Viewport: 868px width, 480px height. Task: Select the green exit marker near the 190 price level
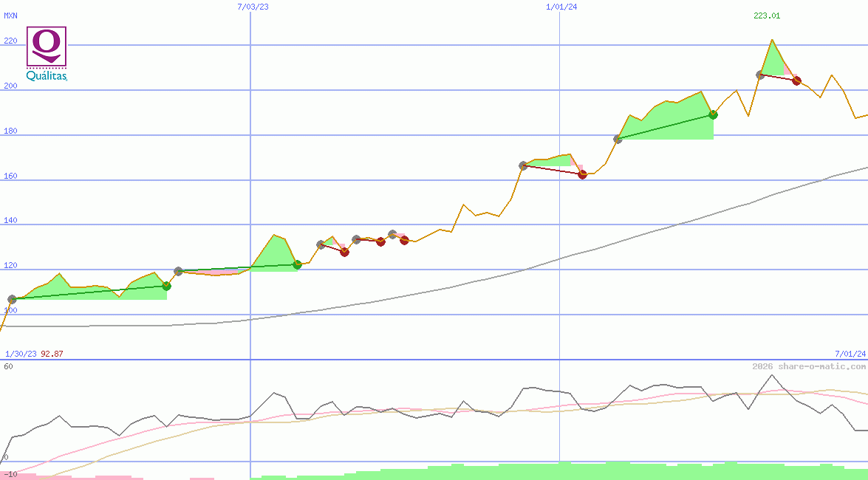tap(713, 114)
